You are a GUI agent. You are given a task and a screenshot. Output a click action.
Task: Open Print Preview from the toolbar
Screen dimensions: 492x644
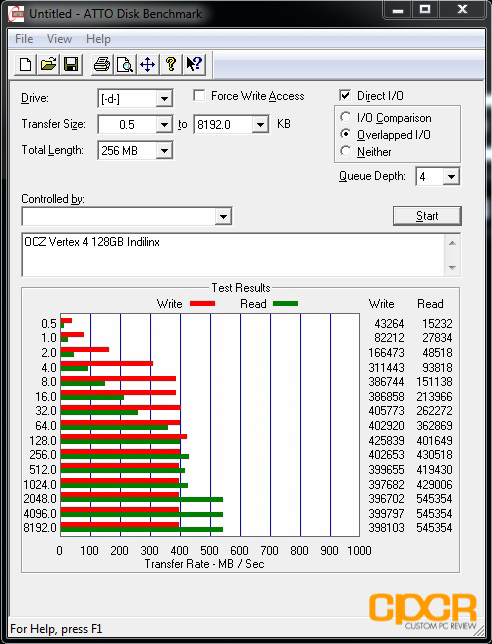point(124,64)
